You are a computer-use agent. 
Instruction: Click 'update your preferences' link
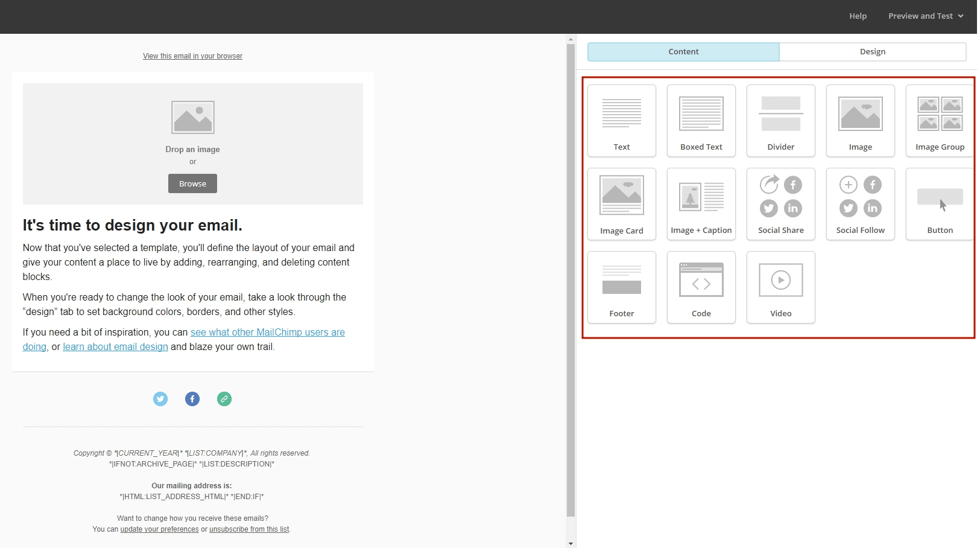click(159, 529)
